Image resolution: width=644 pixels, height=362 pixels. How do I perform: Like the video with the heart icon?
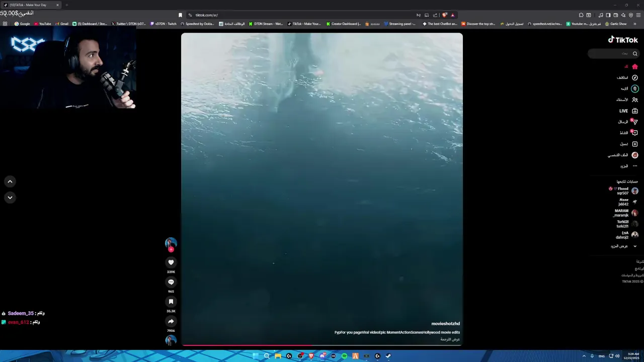(x=171, y=262)
